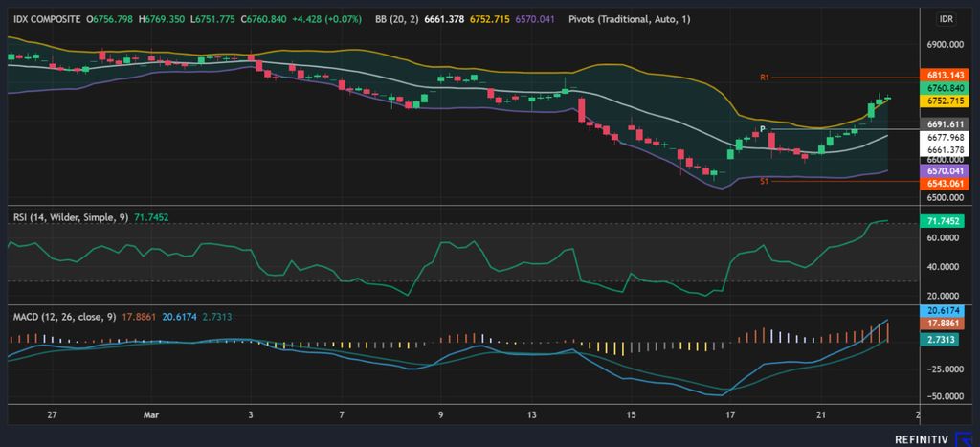Click the S1 pivot level label

[765, 181]
